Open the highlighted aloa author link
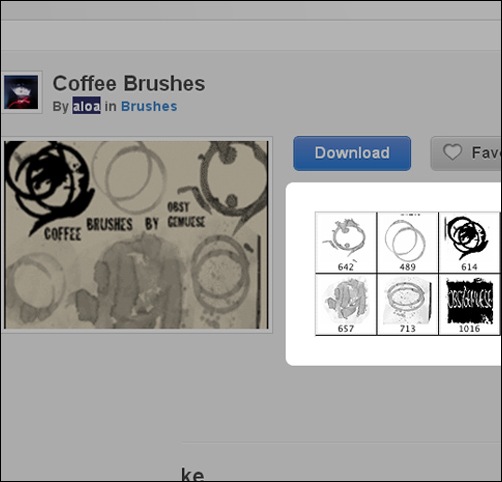The image size is (502, 482). (86, 106)
